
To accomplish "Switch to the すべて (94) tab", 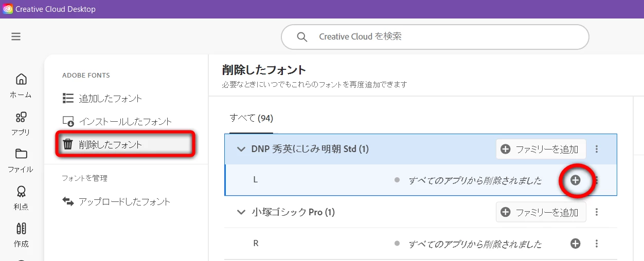I will (251, 118).
